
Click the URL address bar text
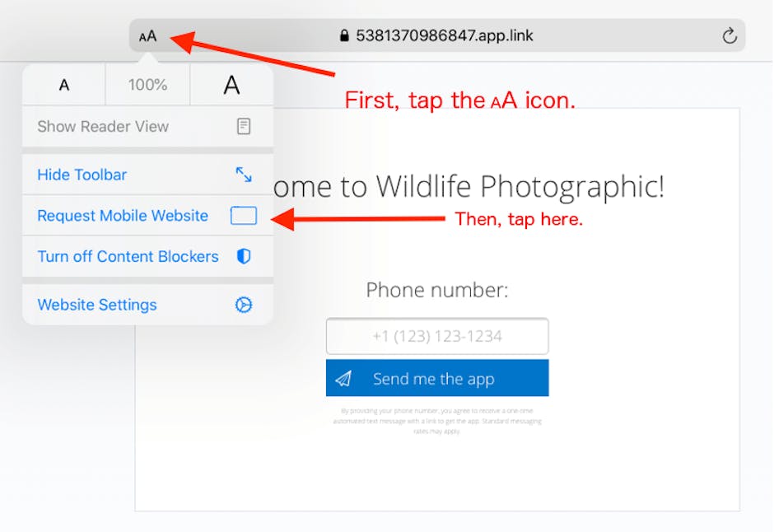445,36
